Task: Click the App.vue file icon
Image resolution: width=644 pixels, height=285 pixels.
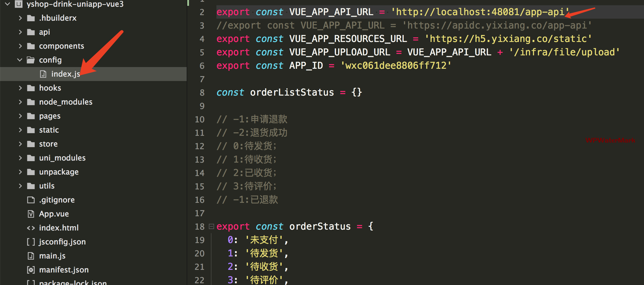Action: tap(31, 214)
